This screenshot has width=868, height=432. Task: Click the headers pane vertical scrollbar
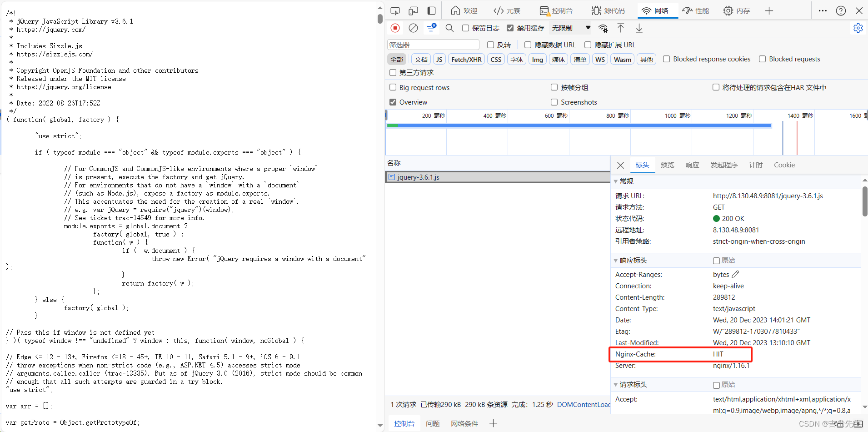coord(865,201)
